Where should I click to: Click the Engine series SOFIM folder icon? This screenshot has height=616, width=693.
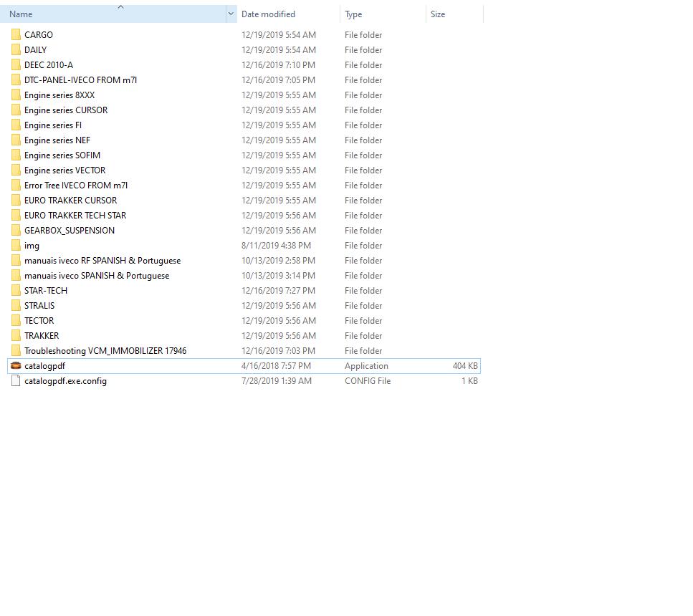16,155
